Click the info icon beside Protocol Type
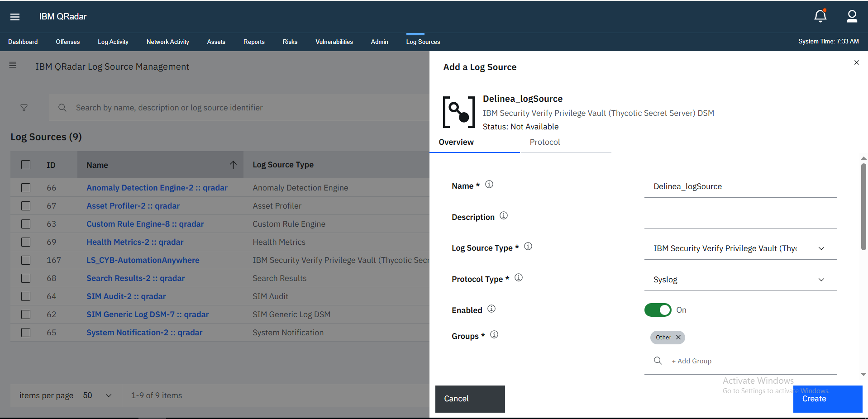 pos(519,278)
